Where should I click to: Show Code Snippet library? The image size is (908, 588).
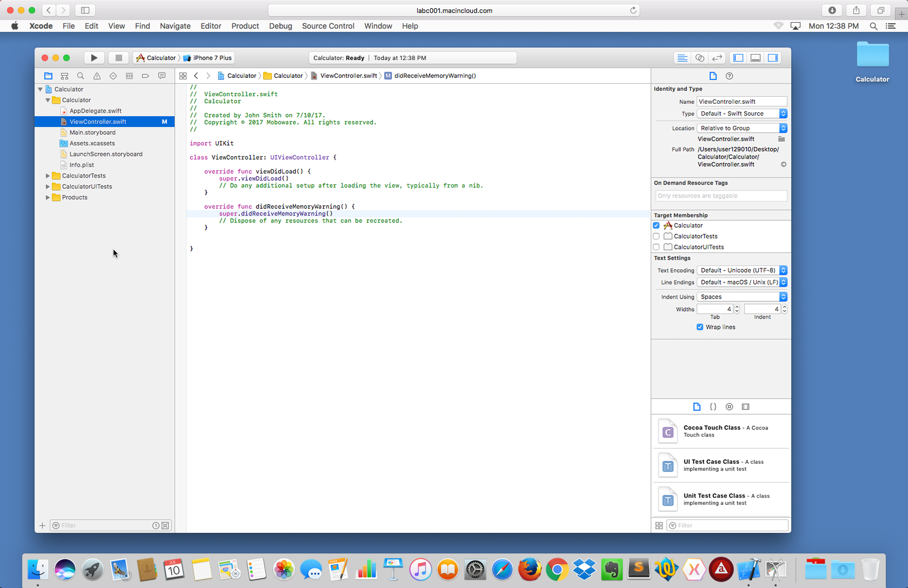pyautogui.click(x=713, y=407)
